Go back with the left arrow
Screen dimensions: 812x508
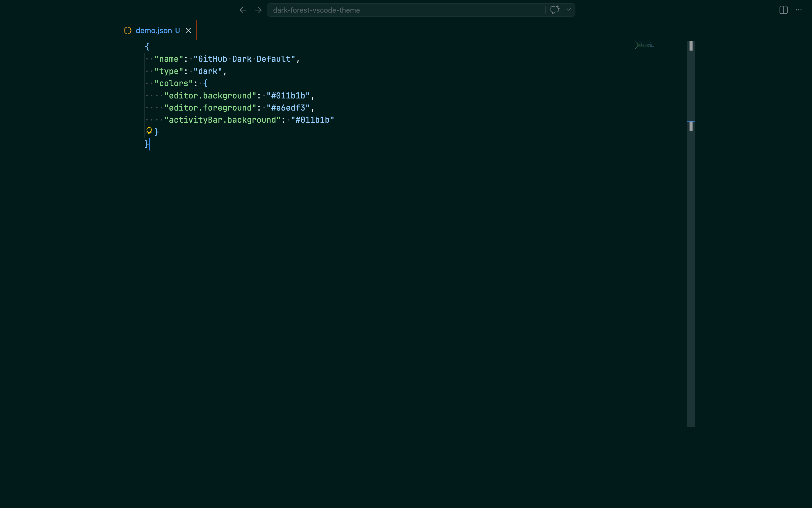pos(243,10)
